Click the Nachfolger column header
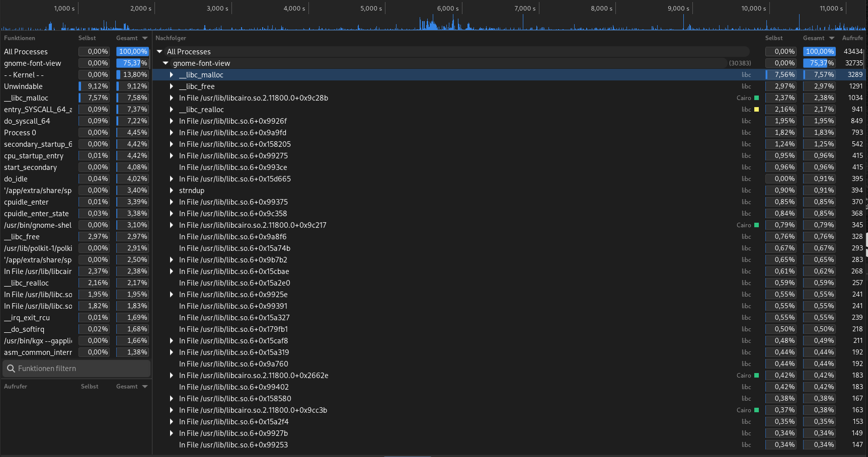The height and width of the screenshot is (457, 868). pyautogui.click(x=171, y=38)
